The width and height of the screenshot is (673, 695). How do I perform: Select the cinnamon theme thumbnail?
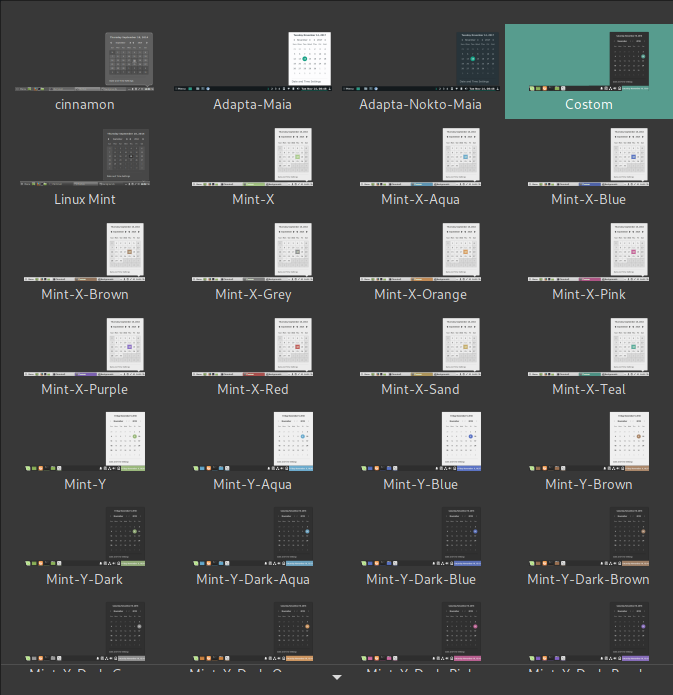click(x=84, y=71)
